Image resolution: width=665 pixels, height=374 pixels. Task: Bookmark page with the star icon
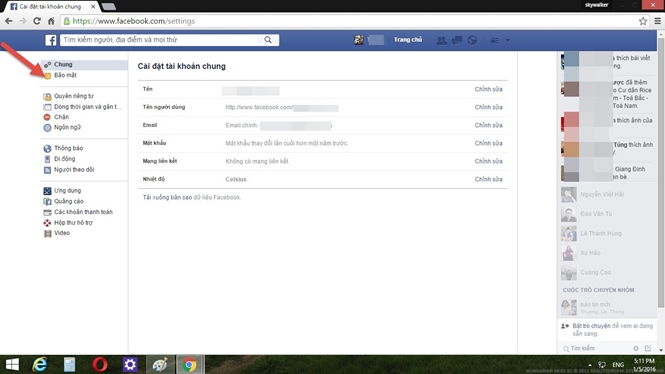pos(643,21)
